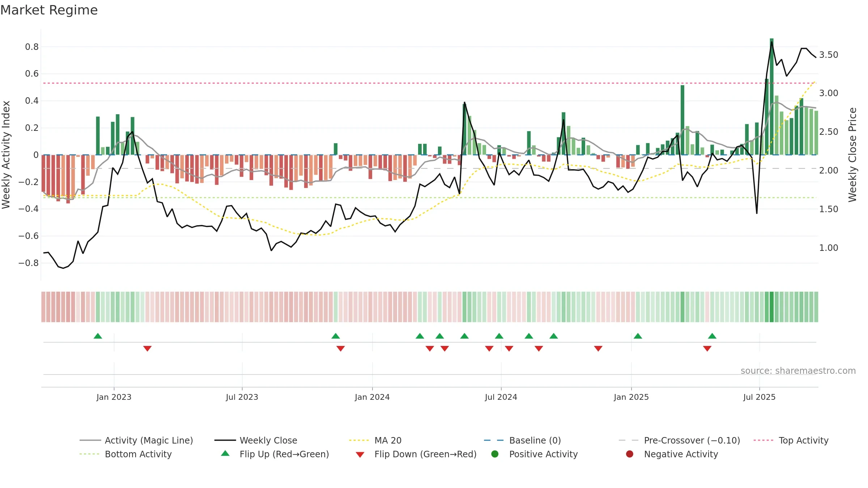Image resolution: width=868 pixels, height=488 pixels.
Task: Click the green Positive Activity dot
Action: [x=495, y=454]
